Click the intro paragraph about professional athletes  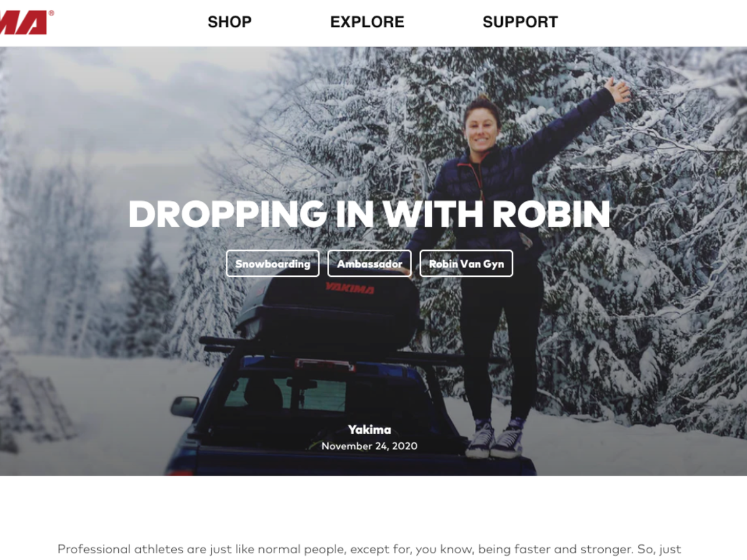coord(370,549)
